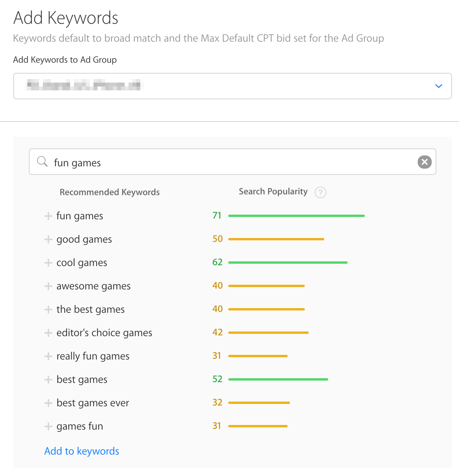Expand Ad Group selector via chevron arrow
459x476 pixels.
(439, 86)
